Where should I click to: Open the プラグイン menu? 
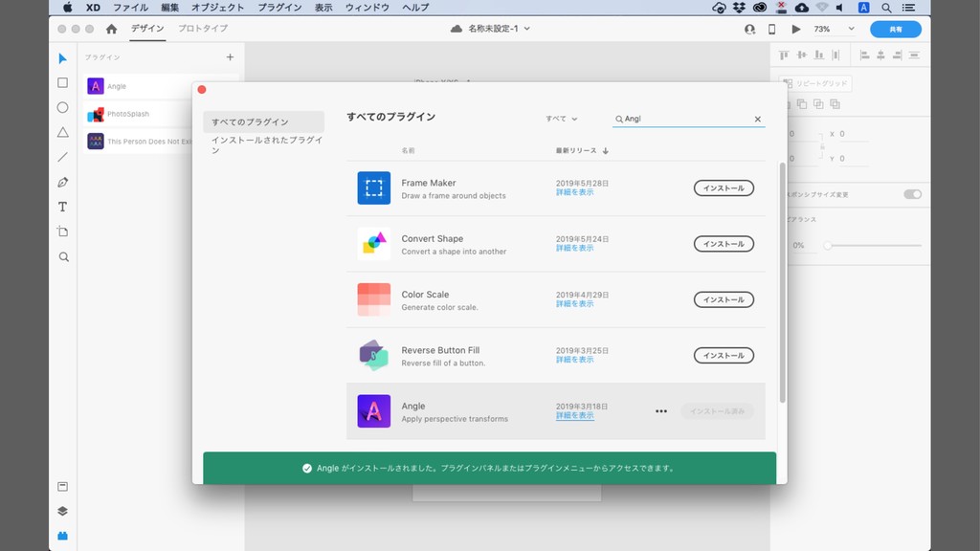[279, 8]
